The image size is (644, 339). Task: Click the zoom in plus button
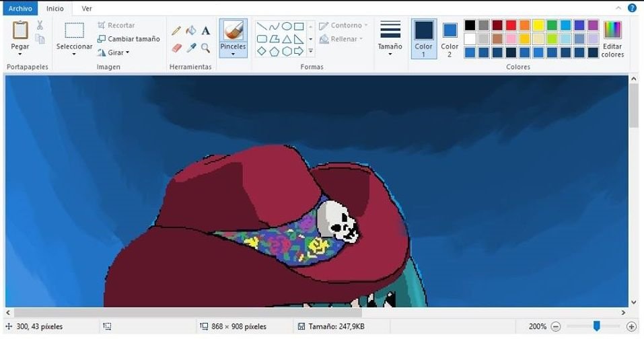tap(631, 327)
